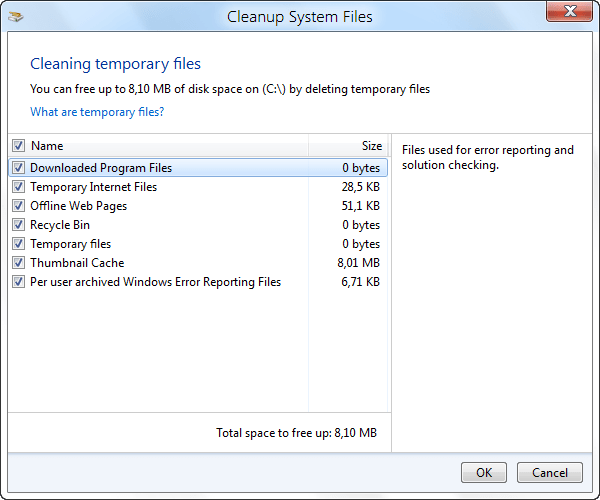Uncheck the Temporary files checkbox

click(x=18, y=244)
